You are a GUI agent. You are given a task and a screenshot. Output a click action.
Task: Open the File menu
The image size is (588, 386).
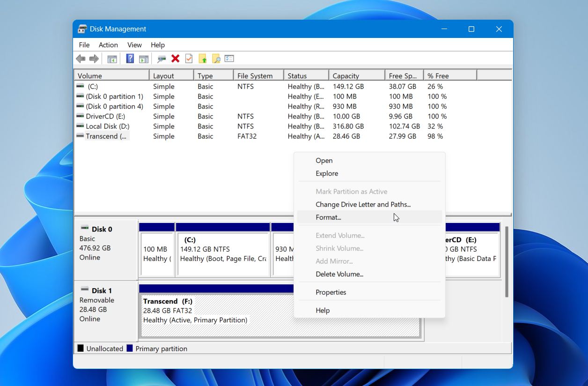click(84, 45)
